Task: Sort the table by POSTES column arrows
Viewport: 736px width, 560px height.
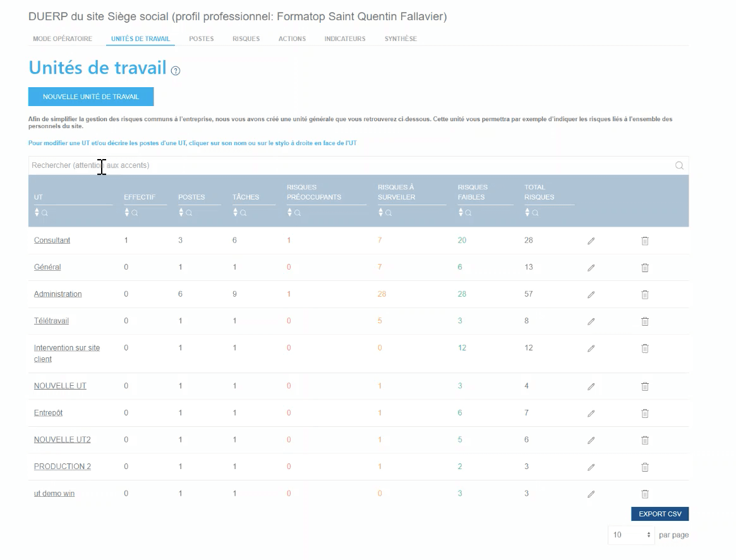Action: (181, 213)
